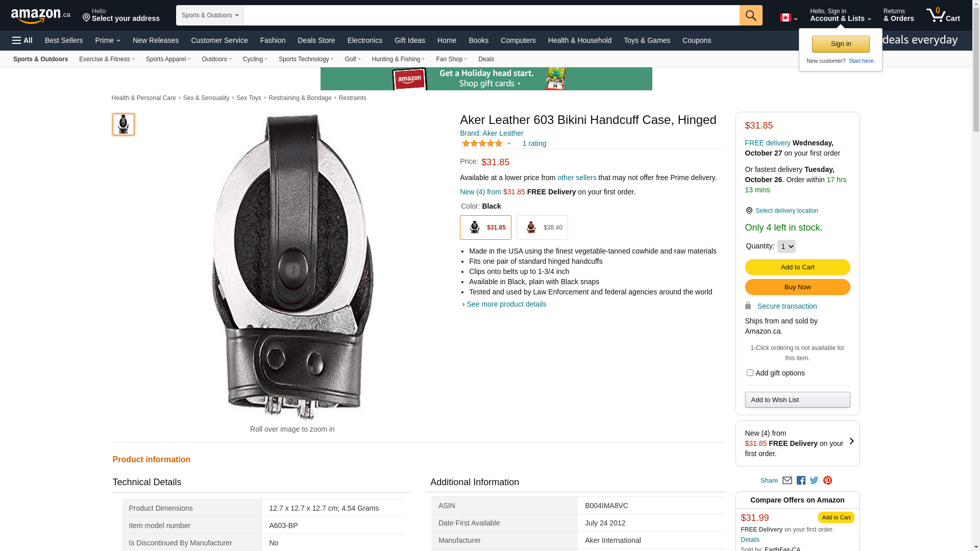Share on Twitter icon

click(x=814, y=481)
